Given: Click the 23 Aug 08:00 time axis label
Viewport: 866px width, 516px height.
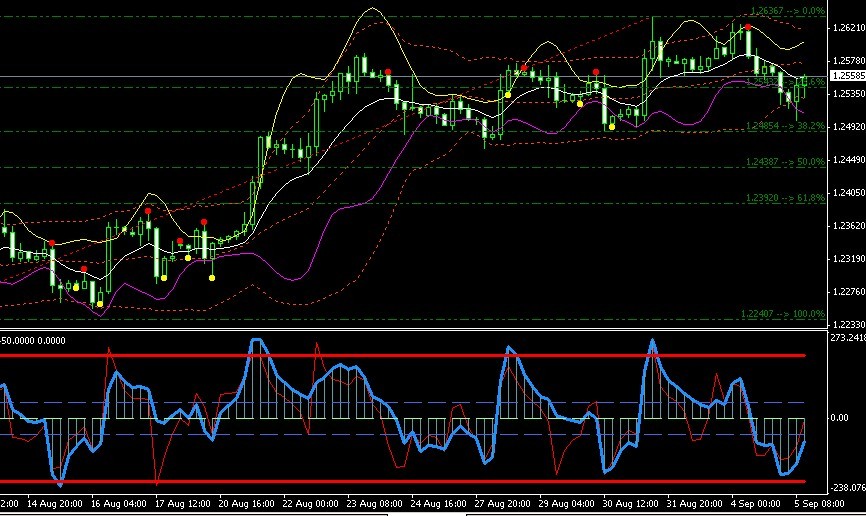Looking at the screenshot, I should (374, 504).
